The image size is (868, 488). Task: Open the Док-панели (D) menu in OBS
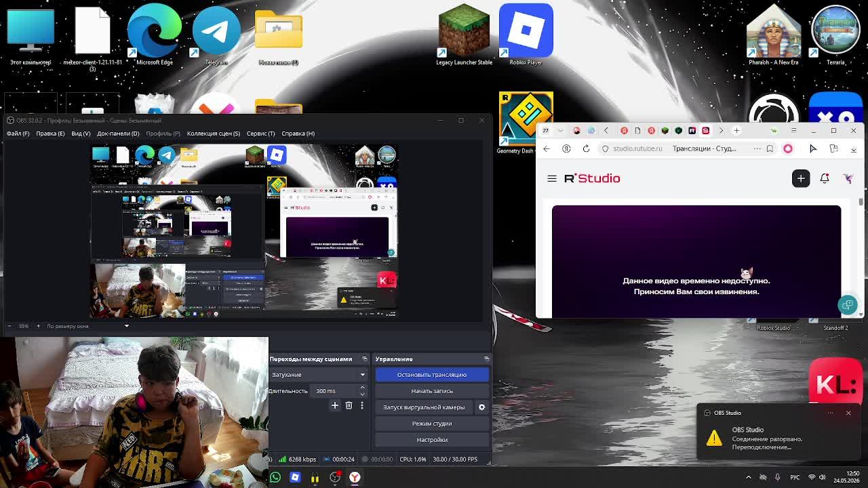coord(118,134)
